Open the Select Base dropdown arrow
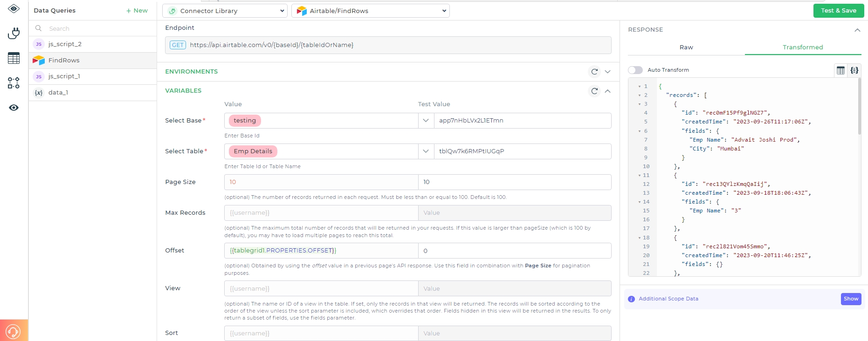This screenshot has height=341, width=868. 426,120
